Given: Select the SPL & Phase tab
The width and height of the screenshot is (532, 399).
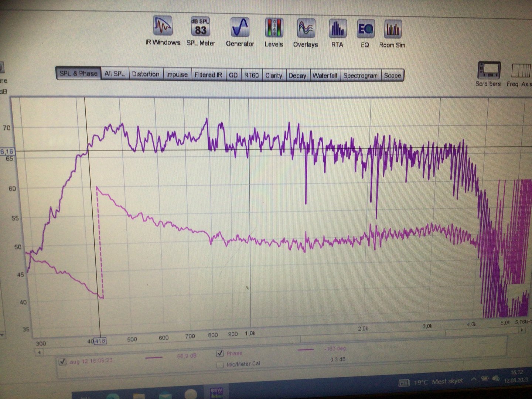Looking at the screenshot, I should tap(78, 73).
